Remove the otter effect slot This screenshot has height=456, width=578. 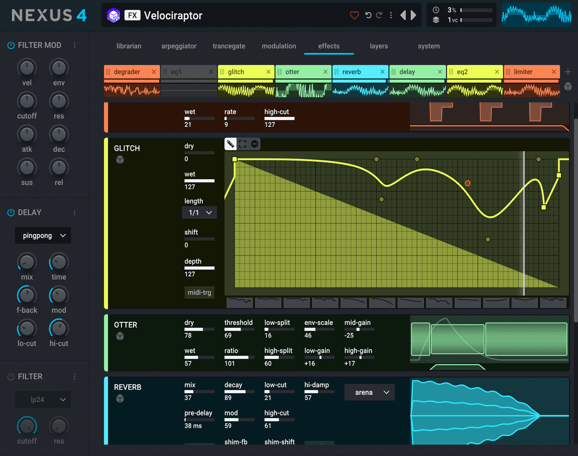pos(325,72)
